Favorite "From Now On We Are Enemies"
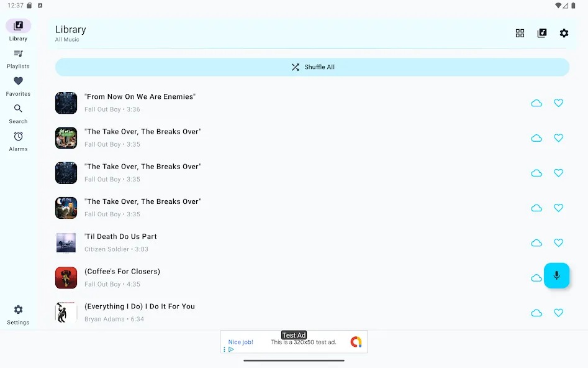This screenshot has height=368, width=588. pyautogui.click(x=558, y=103)
